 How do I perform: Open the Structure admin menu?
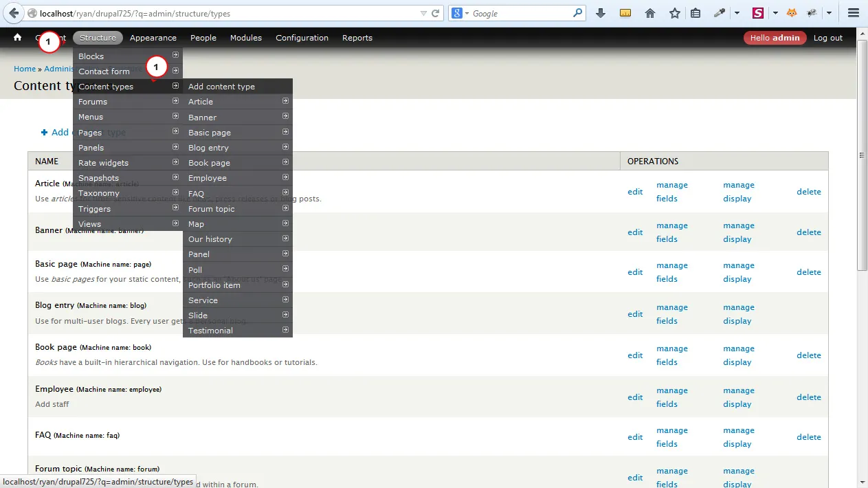tap(98, 38)
